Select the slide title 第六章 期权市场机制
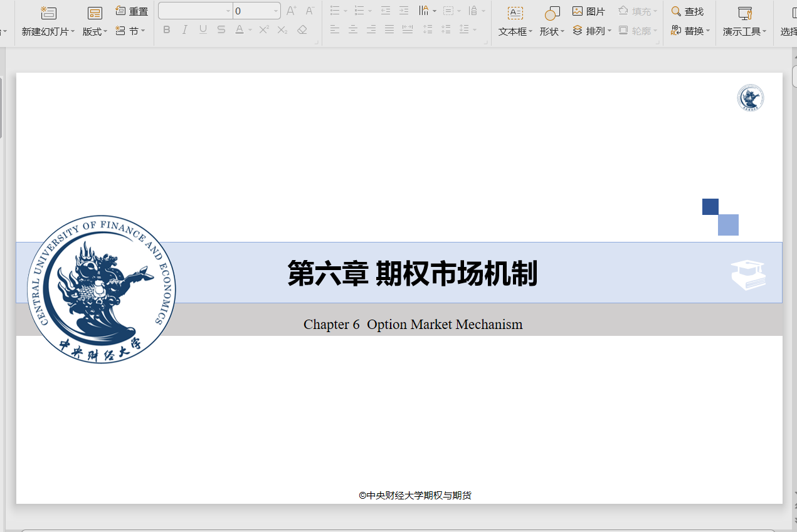Viewport: 797px width, 532px height. (x=412, y=274)
